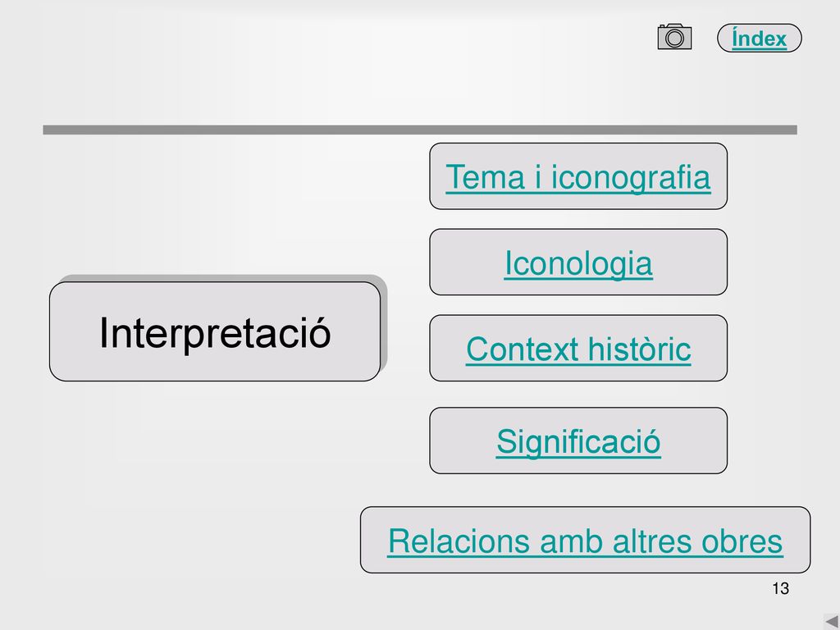Click the word 'Tema' in the first box
Screen dimensions: 840x630
pos(486,177)
